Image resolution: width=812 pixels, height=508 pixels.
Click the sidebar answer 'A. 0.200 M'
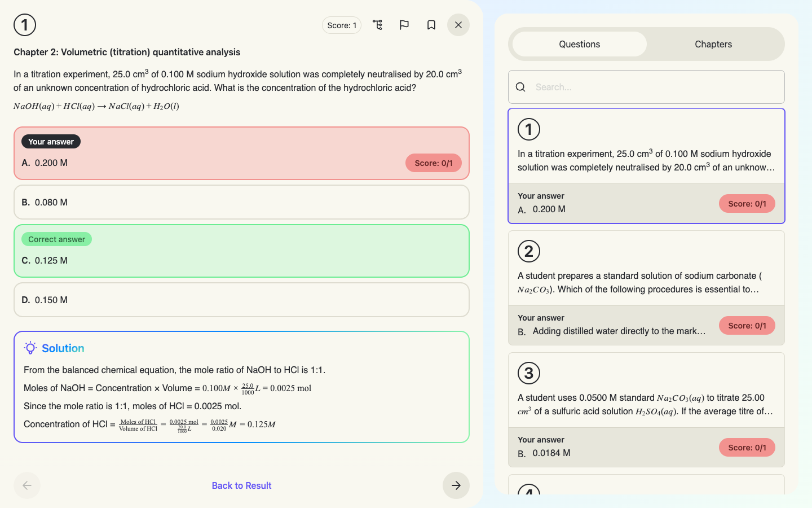point(541,209)
